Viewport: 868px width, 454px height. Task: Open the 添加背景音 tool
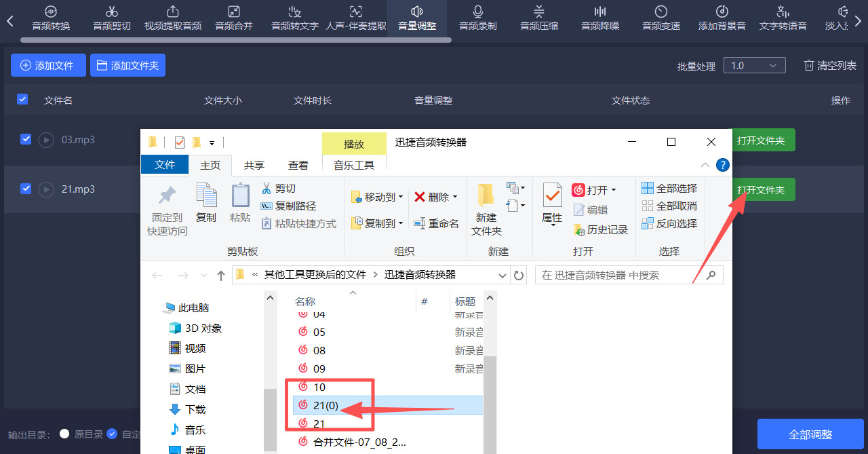(722, 18)
